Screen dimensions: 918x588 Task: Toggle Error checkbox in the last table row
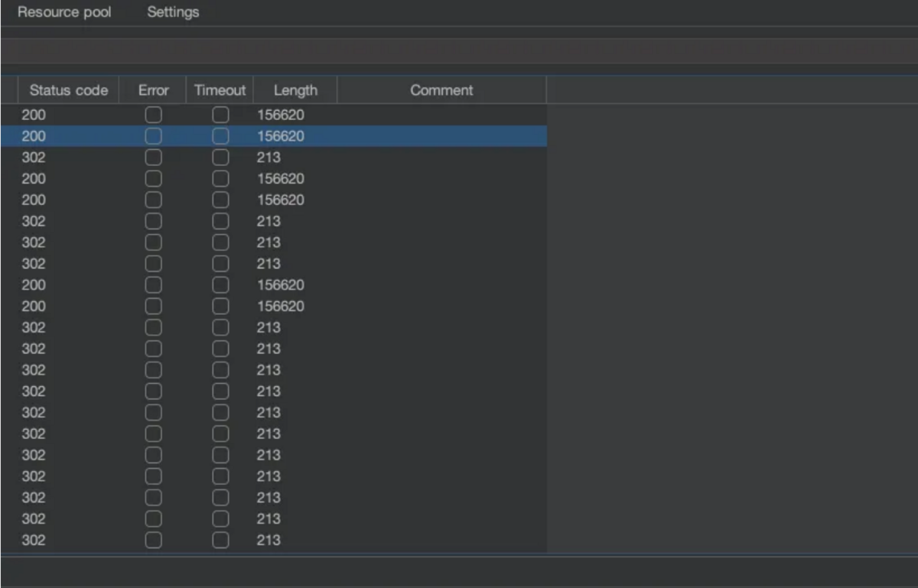pos(153,540)
